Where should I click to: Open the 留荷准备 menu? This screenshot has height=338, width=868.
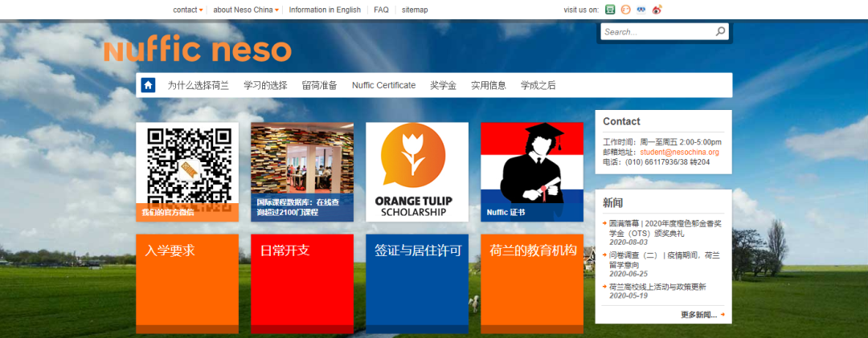pos(319,85)
